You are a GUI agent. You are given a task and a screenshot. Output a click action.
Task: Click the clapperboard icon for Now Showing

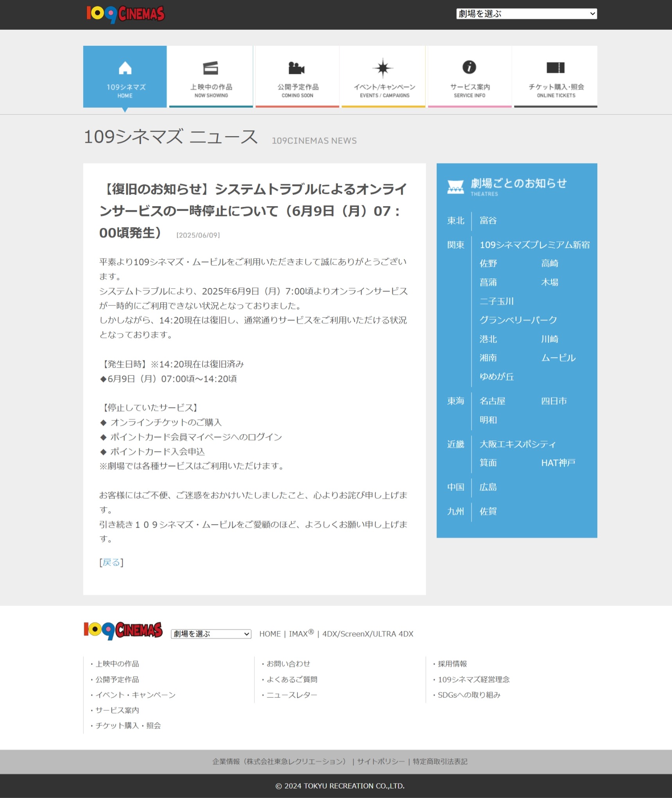211,68
